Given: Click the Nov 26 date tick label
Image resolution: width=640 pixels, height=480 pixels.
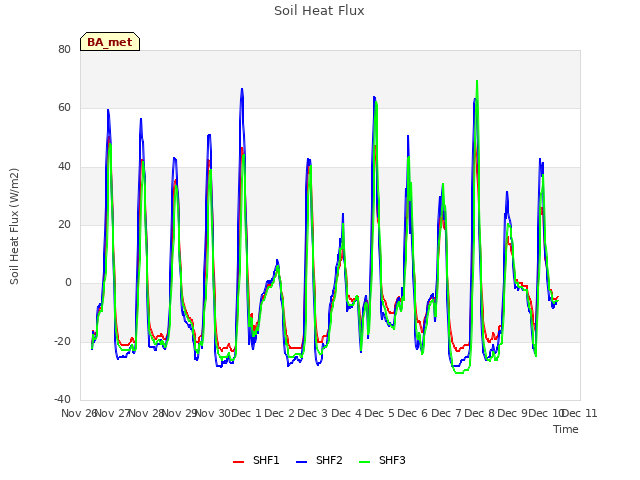Looking at the screenshot, I should pos(79,413).
